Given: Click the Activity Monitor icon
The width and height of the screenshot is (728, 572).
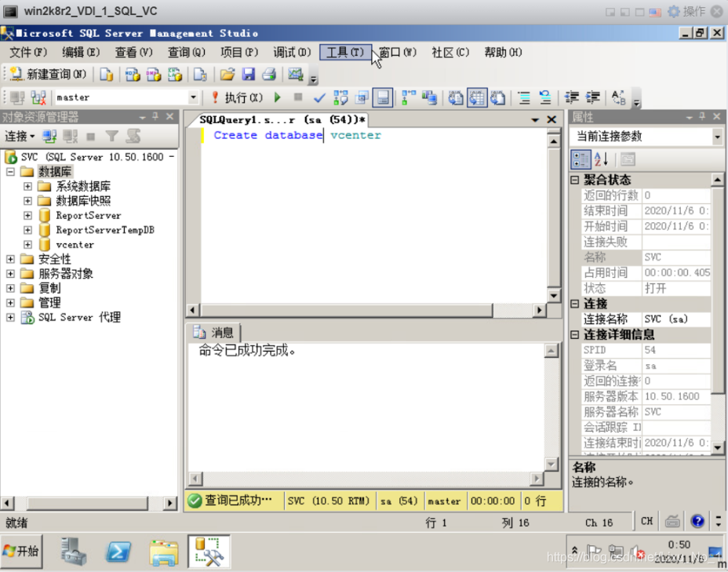Looking at the screenshot, I should 296,75.
